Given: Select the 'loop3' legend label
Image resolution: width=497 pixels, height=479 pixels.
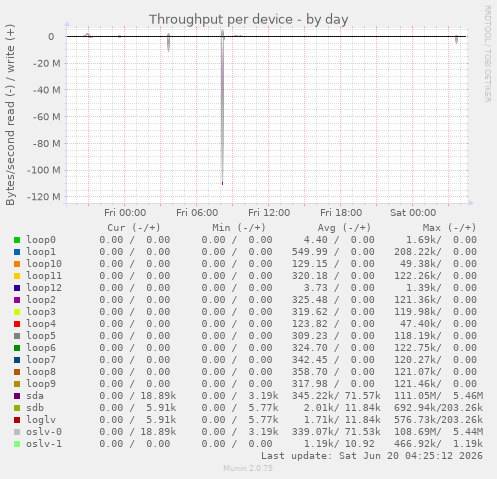Looking at the screenshot, I should pos(41,312).
